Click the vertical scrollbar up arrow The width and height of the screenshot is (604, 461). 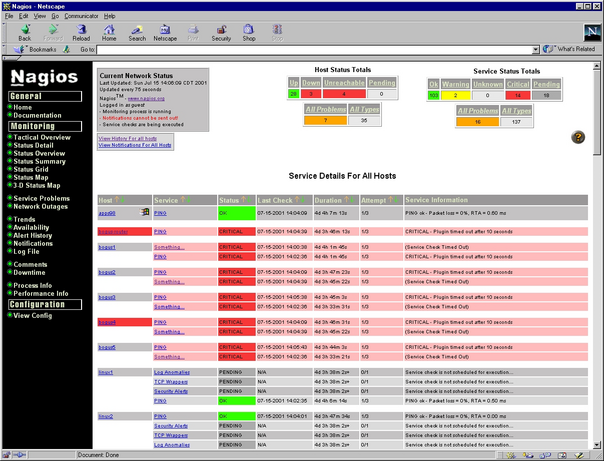tap(597, 66)
